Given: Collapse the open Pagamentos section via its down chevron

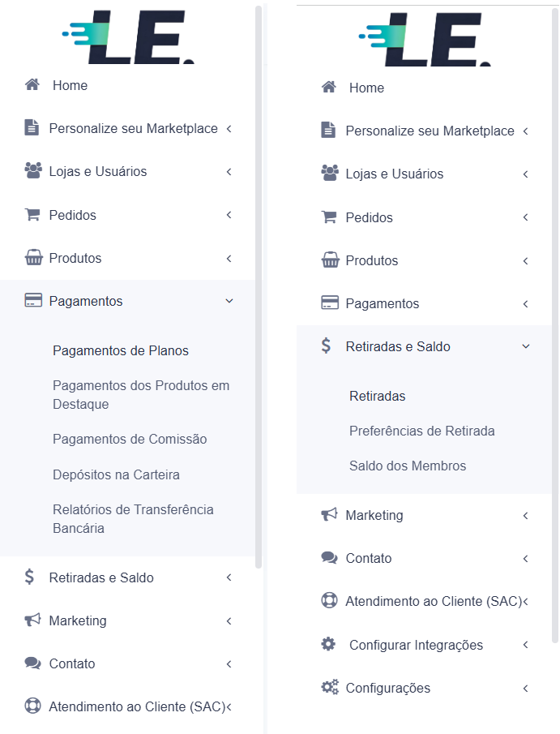Looking at the screenshot, I should pyautogui.click(x=229, y=301).
